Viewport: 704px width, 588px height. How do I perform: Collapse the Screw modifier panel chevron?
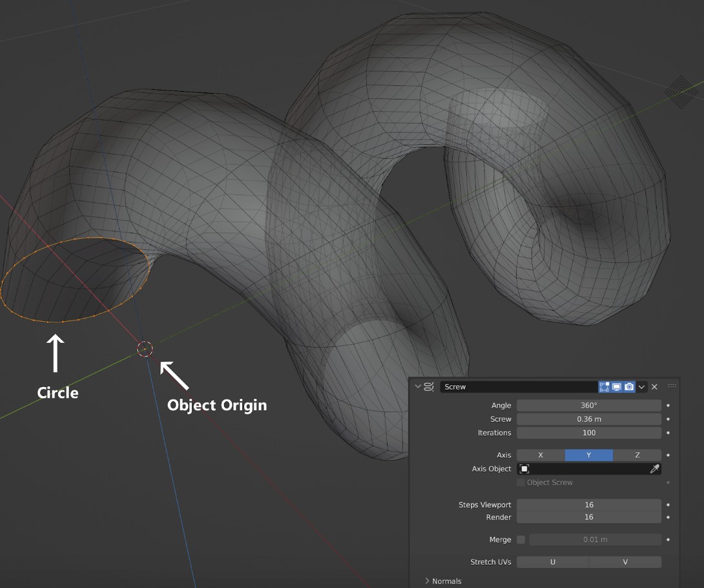point(417,386)
